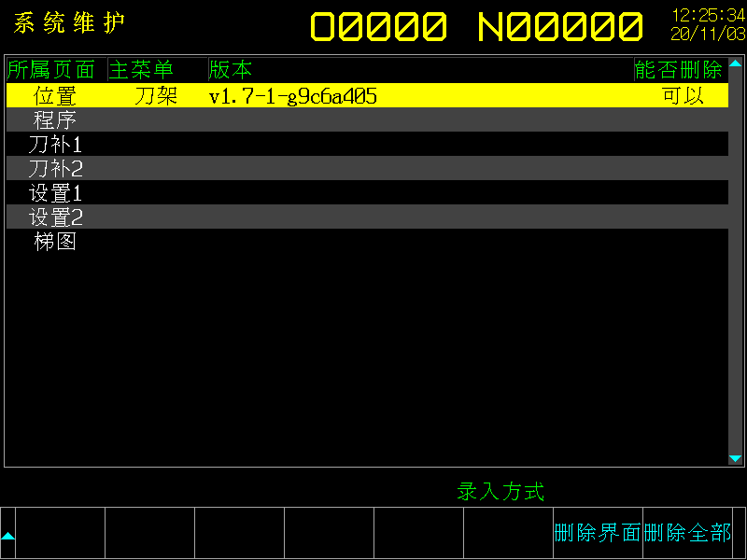Screen dimensions: 747x560
Task: Click the 刀架 main menu cell
Action: pyautogui.click(x=156, y=96)
